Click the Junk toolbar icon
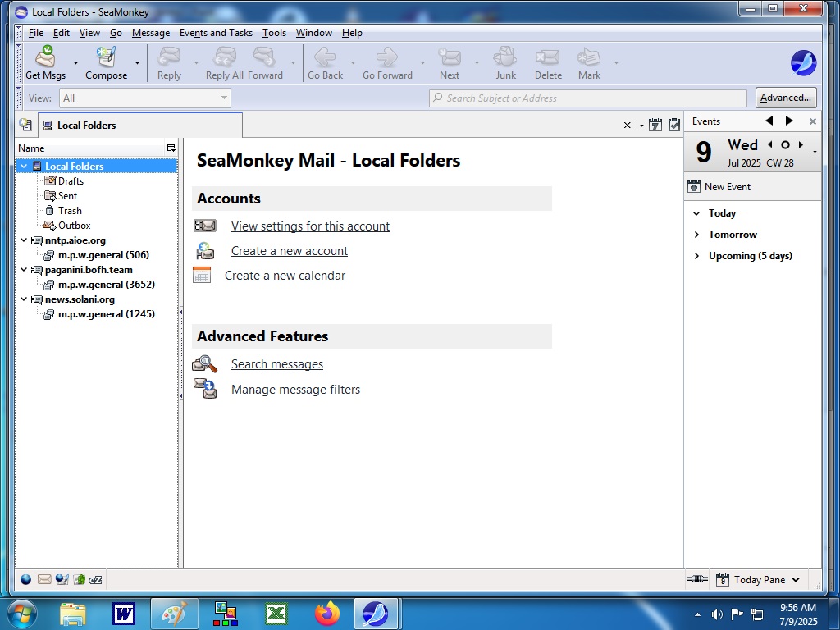 point(505,57)
